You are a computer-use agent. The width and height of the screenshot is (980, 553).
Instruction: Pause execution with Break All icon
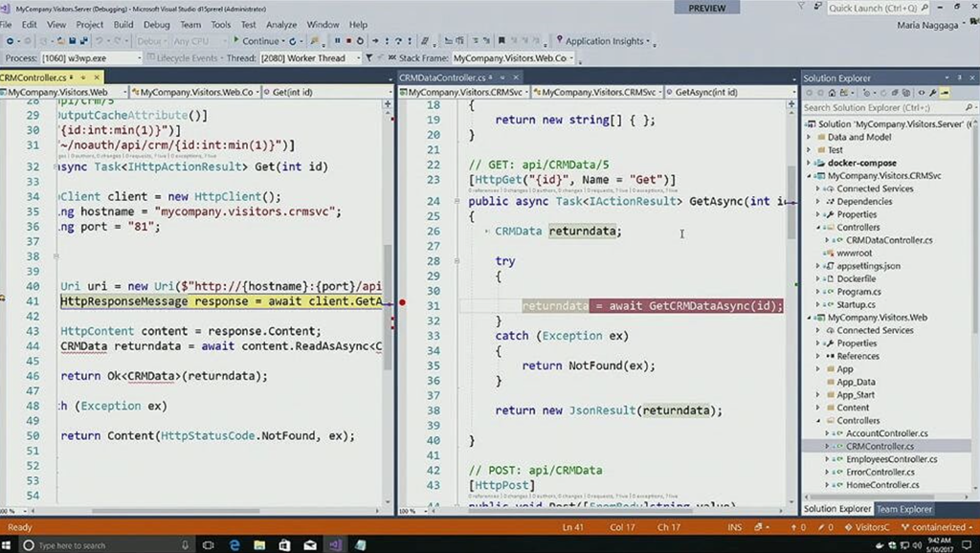(x=337, y=41)
